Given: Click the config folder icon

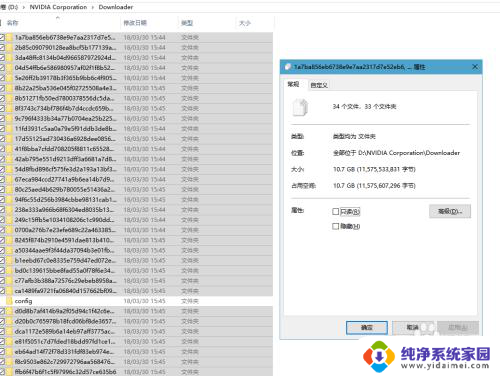Looking at the screenshot, I should (9, 301).
